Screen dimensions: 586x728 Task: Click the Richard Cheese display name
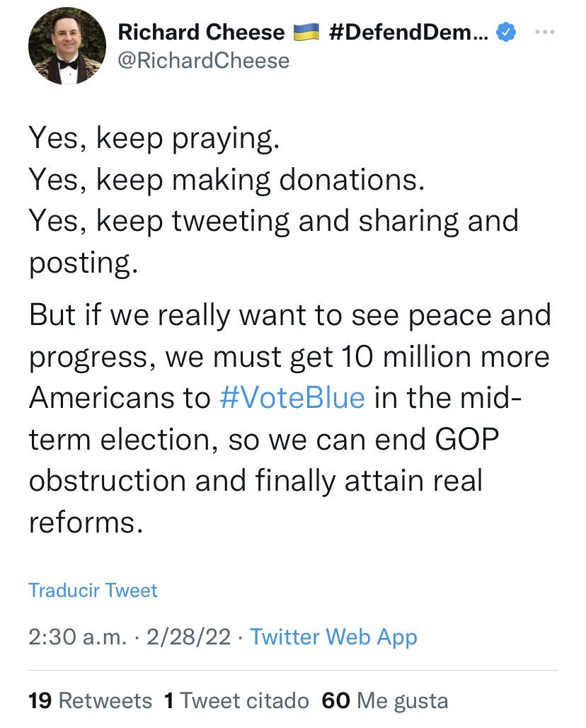click(201, 32)
